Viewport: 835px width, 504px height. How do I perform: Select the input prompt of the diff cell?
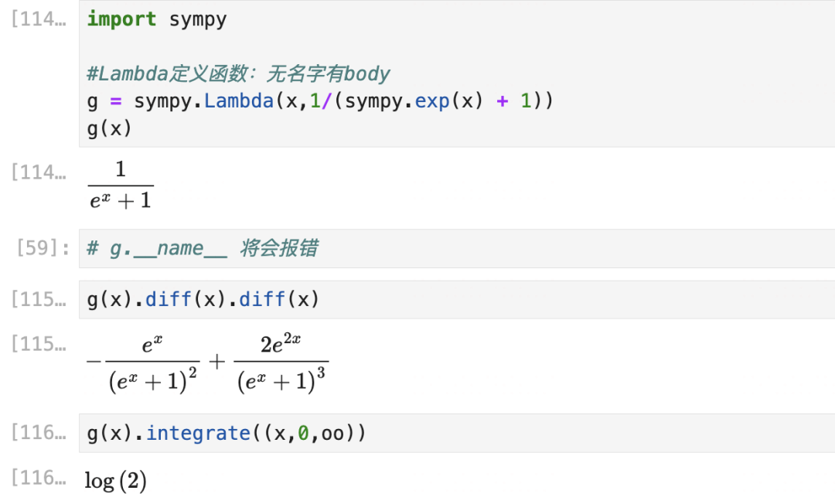(x=39, y=299)
